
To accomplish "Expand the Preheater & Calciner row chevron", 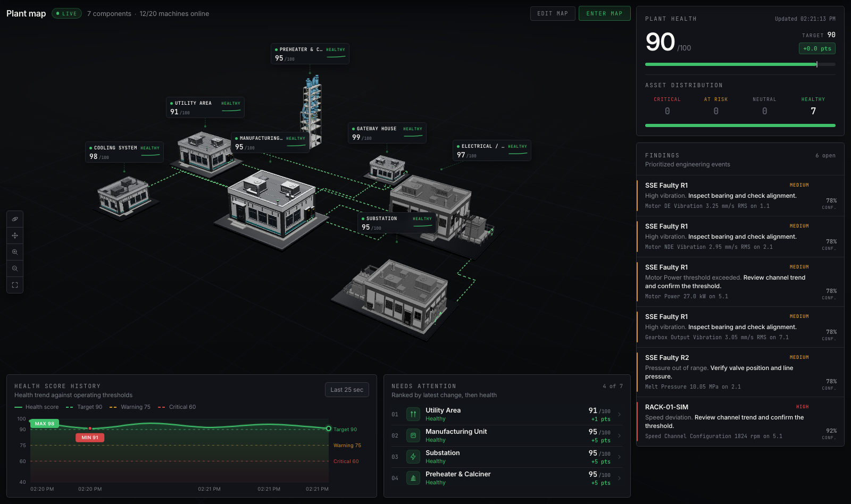I will tap(619, 478).
